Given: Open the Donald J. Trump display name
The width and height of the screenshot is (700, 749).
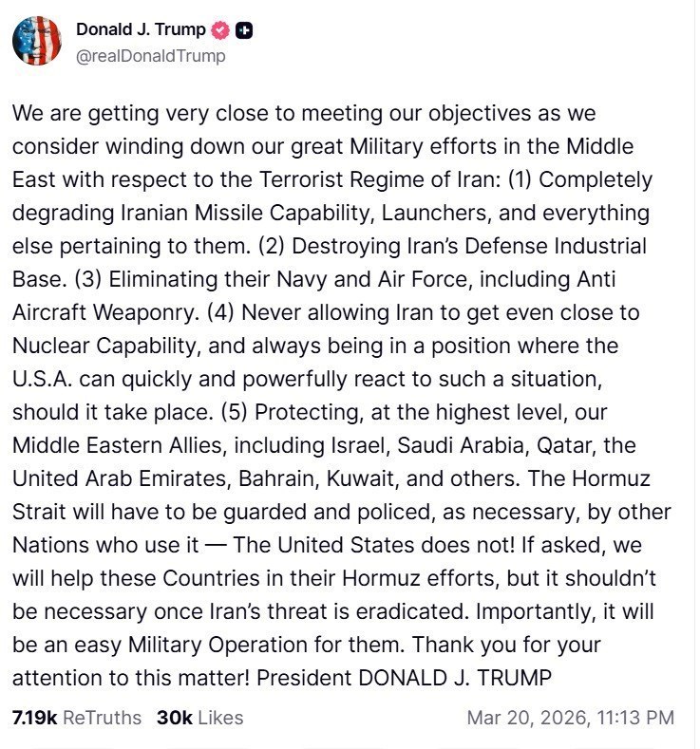Looking at the screenshot, I should pos(140,30).
